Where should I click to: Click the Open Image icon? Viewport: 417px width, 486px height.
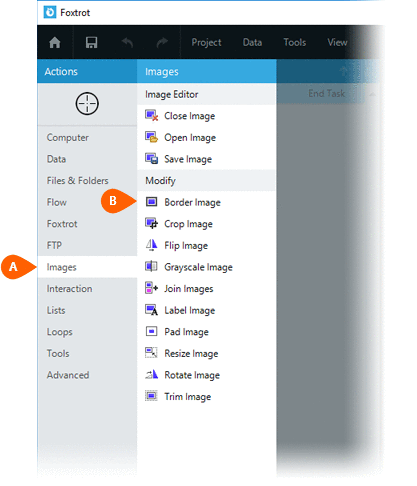[151, 137]
